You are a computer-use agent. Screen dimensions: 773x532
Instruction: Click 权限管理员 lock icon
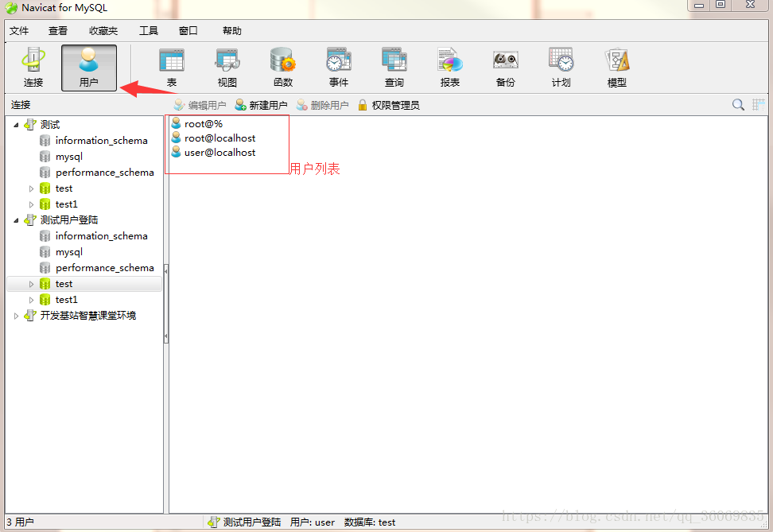pyautogui.click(x=363, y=105)
